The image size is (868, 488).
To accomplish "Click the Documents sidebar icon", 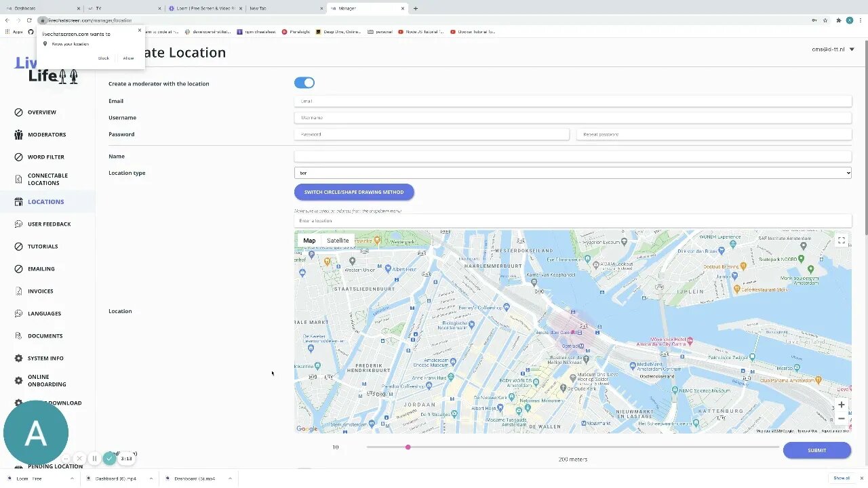I will coord(18,336).
